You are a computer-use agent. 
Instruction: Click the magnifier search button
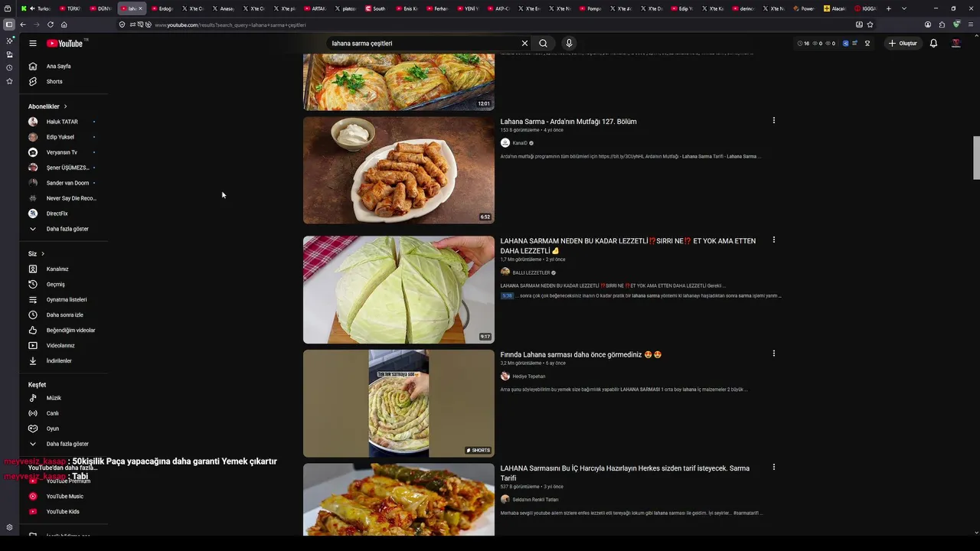(543, 44)
